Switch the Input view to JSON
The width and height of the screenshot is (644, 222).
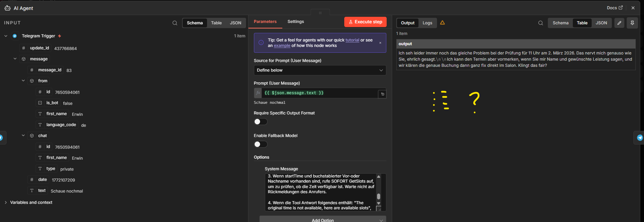[235, 23]
